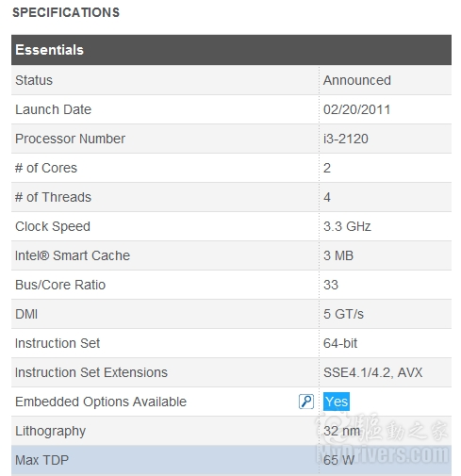Click the Intel Smart Cache label
Viewport: 461px width, 476px height.
click(x=73, y=255)
